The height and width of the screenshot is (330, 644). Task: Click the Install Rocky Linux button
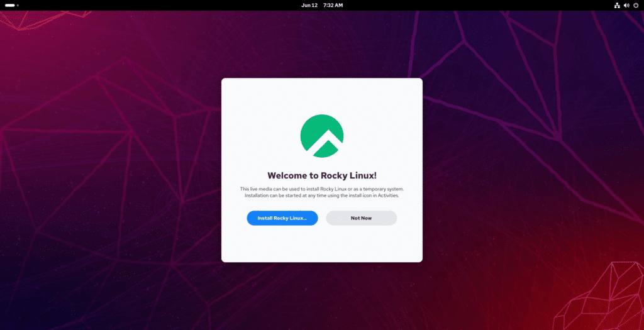pos(282,218)
